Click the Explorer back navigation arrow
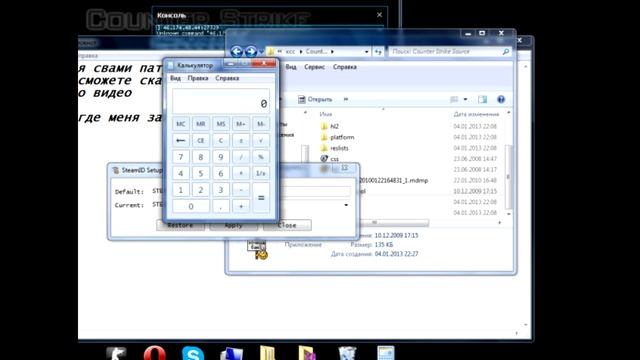The image size is (640, 360). tap(236, 51)
